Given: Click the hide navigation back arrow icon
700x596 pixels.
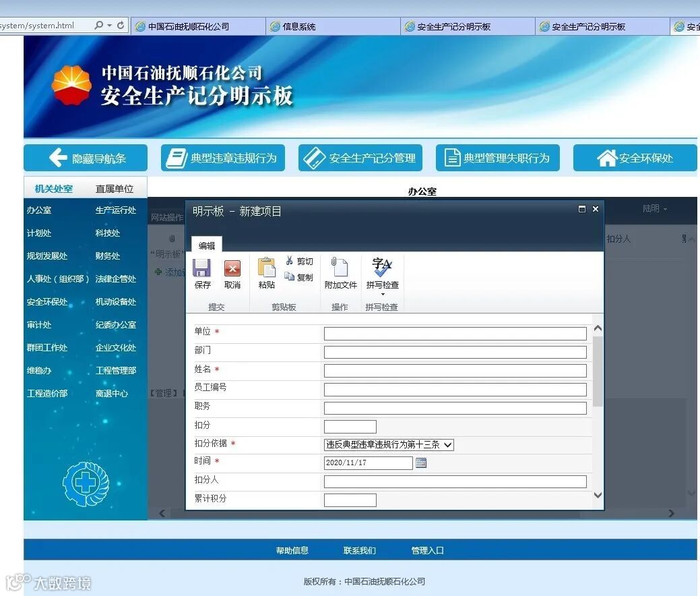Looking at the screenshot, I should [58, 157].
